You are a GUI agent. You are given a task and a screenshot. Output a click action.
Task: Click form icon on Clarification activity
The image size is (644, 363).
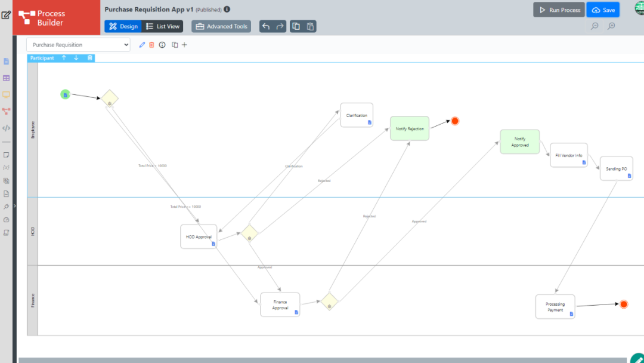[x=370, y=122]
